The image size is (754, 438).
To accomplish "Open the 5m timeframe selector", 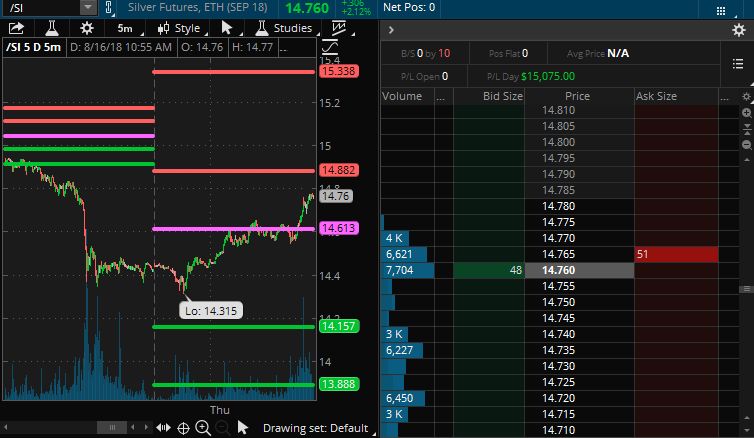I will pyautogui.click(x=125, y=29).
